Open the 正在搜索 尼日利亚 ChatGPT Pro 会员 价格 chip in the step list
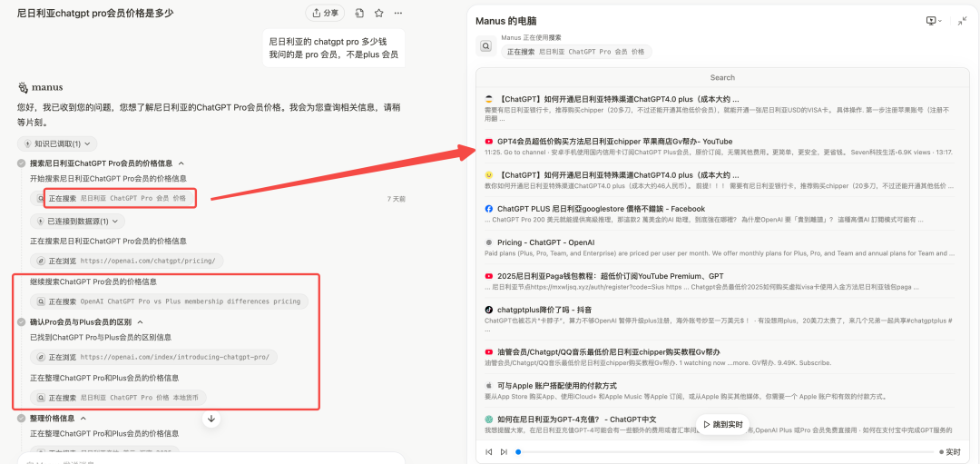980x464 pixels. [x=115, y=198]
